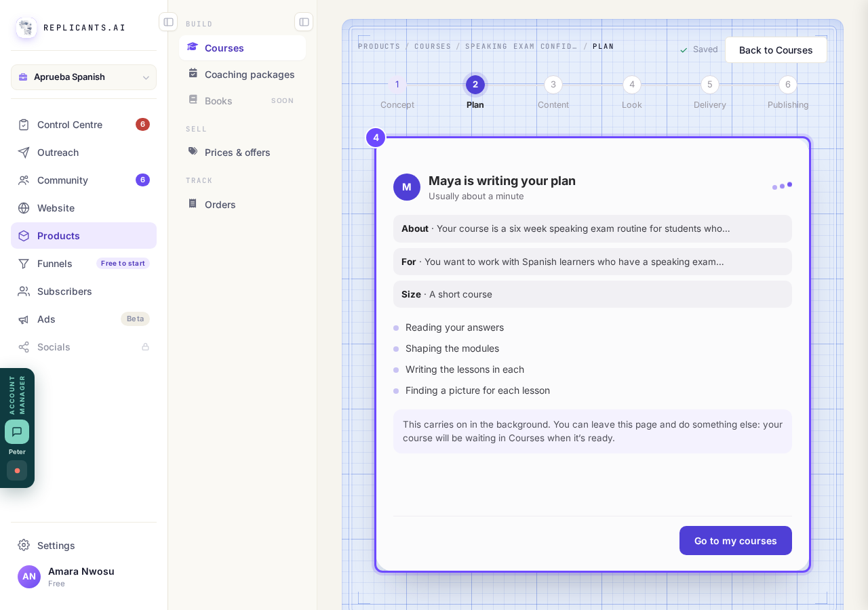
Task: Click the Size A short course row
Action: tap(593, 294)
